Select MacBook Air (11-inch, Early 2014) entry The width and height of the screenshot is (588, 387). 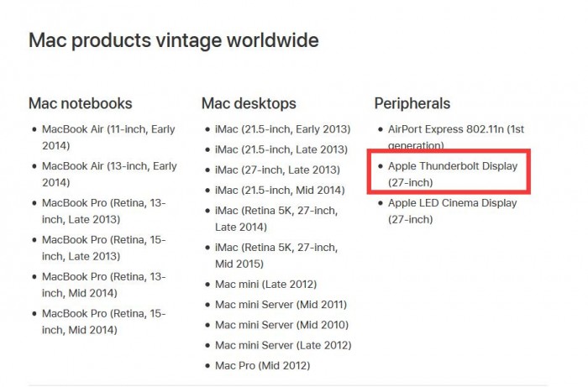109,138
